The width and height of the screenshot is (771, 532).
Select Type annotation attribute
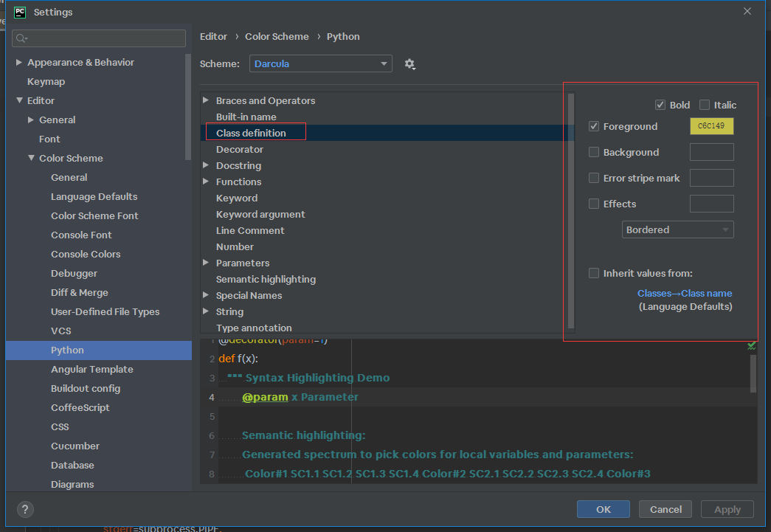[254, 328]
